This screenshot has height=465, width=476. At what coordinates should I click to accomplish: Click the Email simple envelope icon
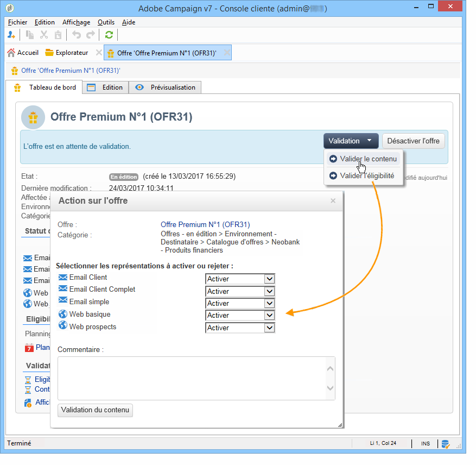[63, 300]
